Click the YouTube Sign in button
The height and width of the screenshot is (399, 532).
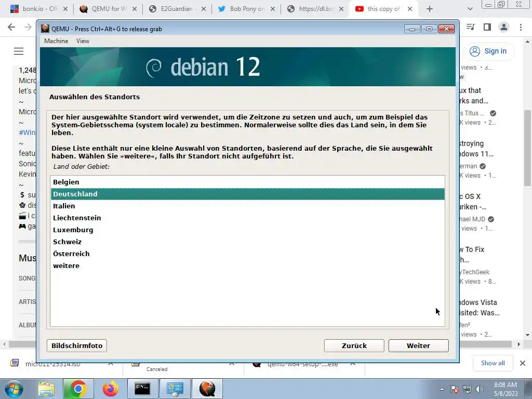click(488, 51)
